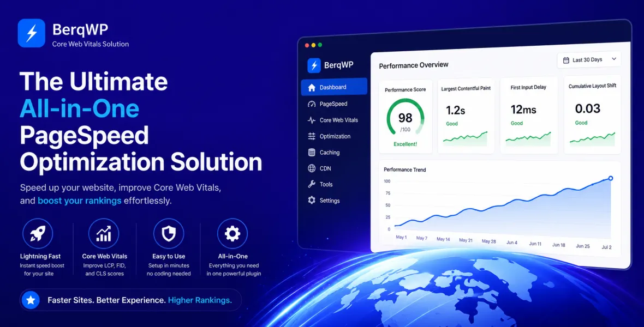Click the 'Setup in minutes' description text

pos(169,265)
